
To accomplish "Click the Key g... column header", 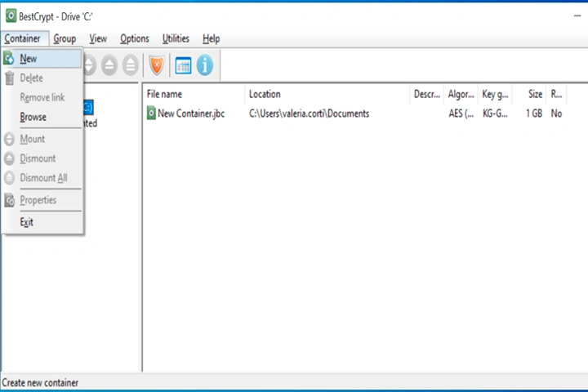I will (x=495, y=94).
